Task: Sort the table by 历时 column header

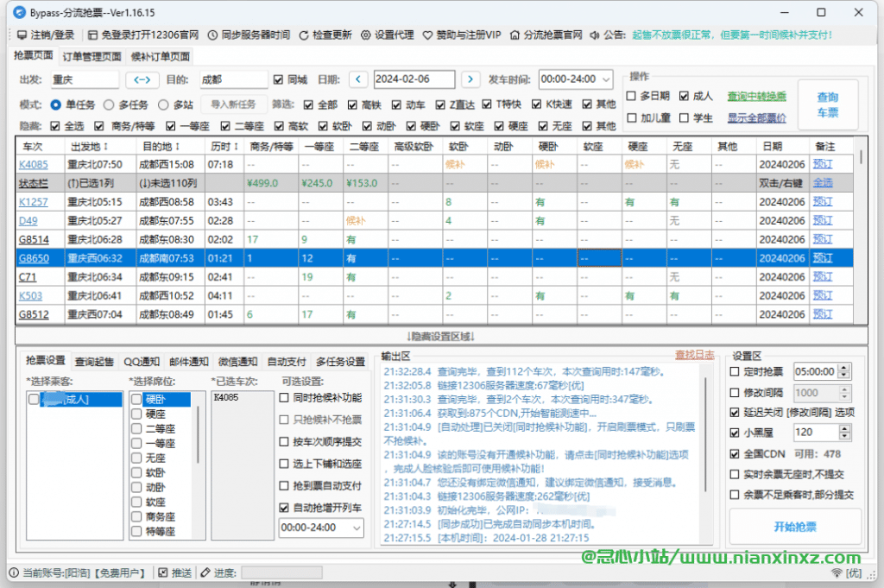Action: point(224,147)
